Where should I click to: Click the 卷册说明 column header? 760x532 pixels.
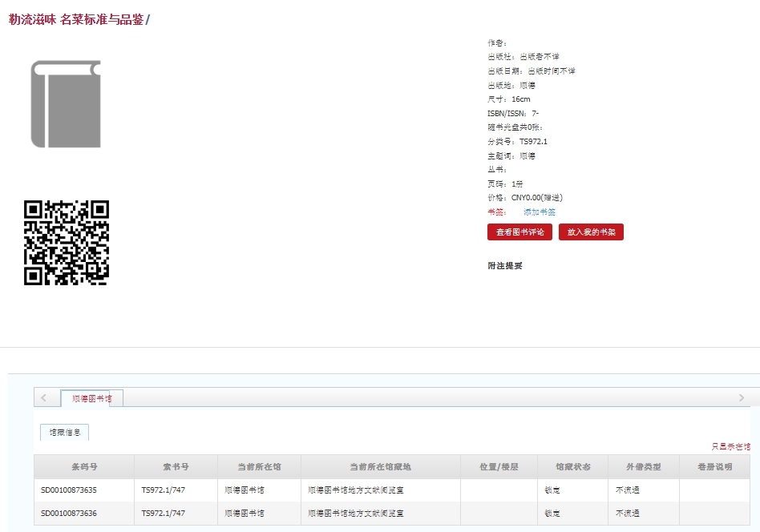[714, 467]
